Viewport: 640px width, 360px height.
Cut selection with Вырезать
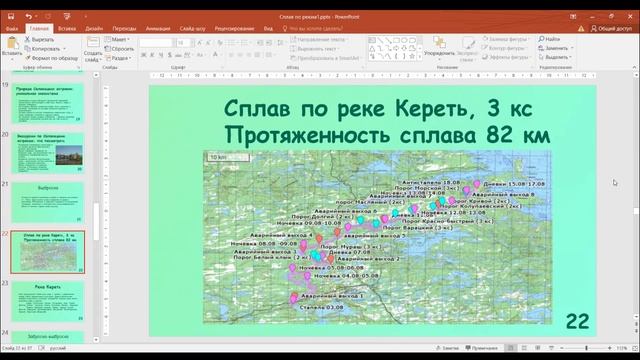point(39,39)
